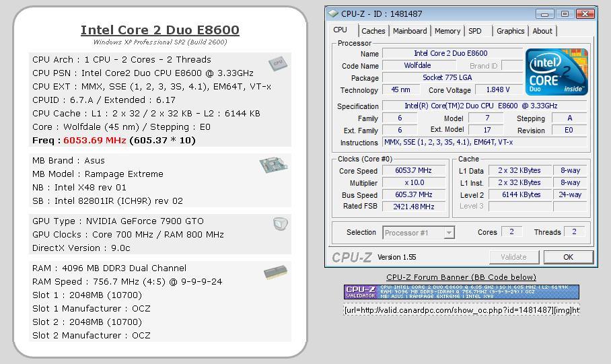Click the Revision value E0
Viewport: 611px width, 364px height.
pyautogui.click(x=569, y=130)
